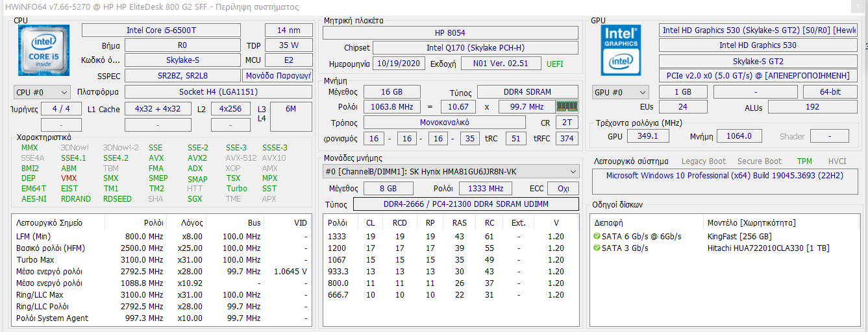Click the Microsoft Windows 10 Professional field
868x332 pixels.
tap(725, 182)
